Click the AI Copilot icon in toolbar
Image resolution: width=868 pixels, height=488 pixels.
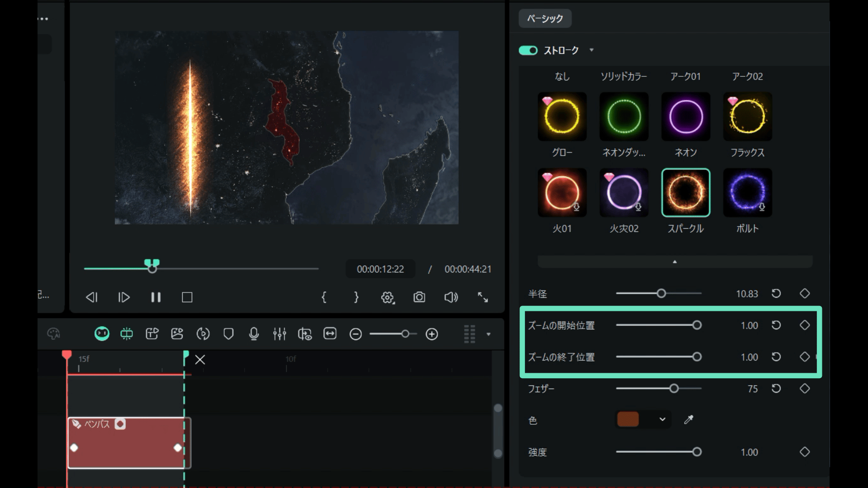click(102, 334)
